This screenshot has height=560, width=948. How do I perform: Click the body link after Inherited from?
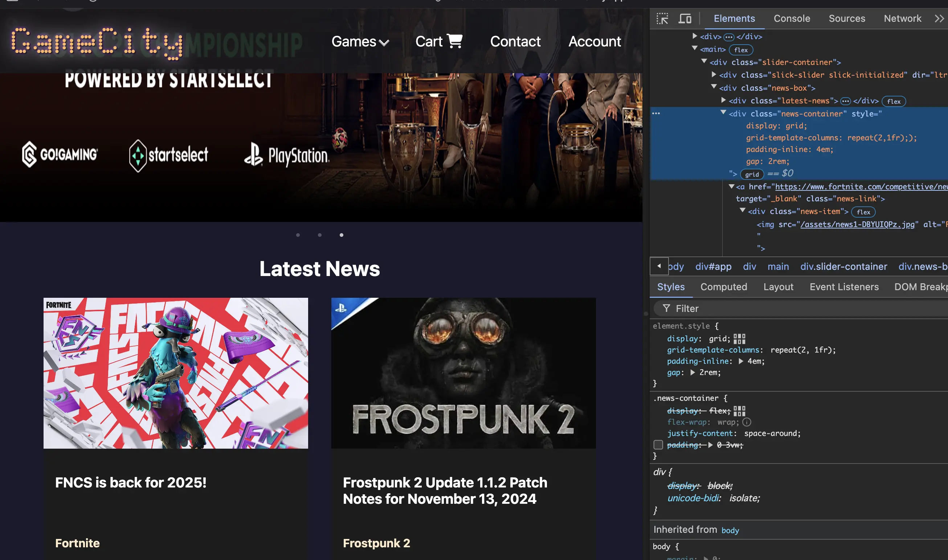coord(730,530)
